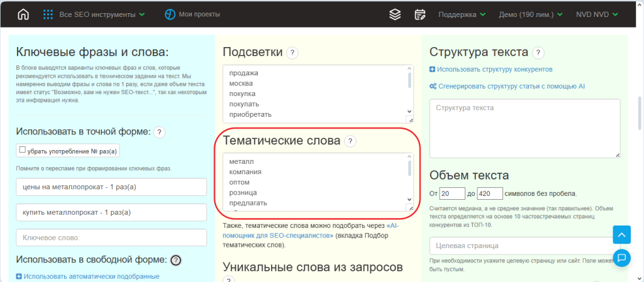Click the layers stack icon in header
Viewport: 644px width, 282px height.
tap(394, 14)
